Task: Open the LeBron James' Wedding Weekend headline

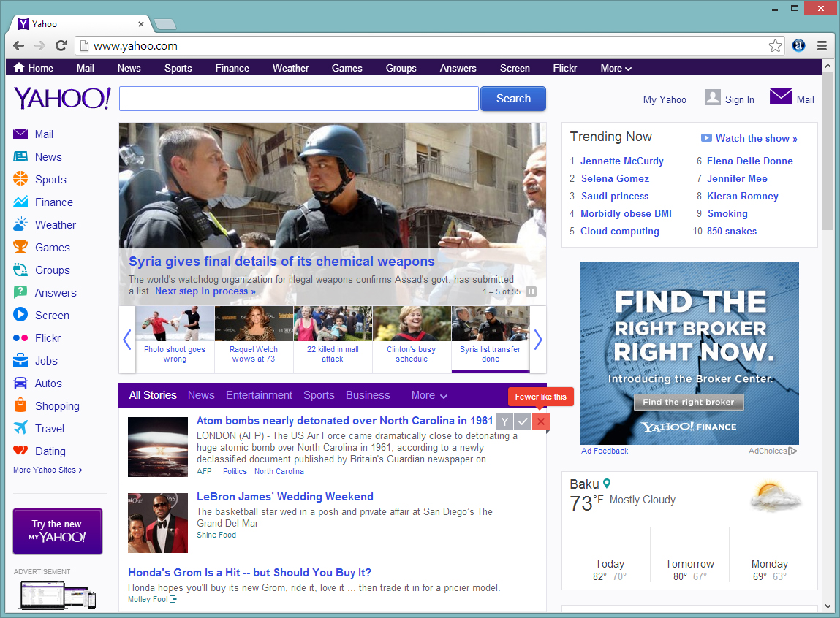Action: (x=285, y=497)
